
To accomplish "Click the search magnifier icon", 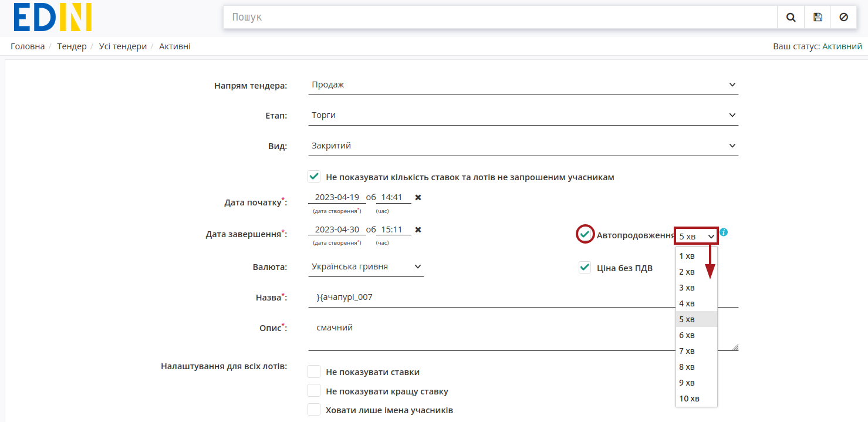I will click(x=791, y=18).
